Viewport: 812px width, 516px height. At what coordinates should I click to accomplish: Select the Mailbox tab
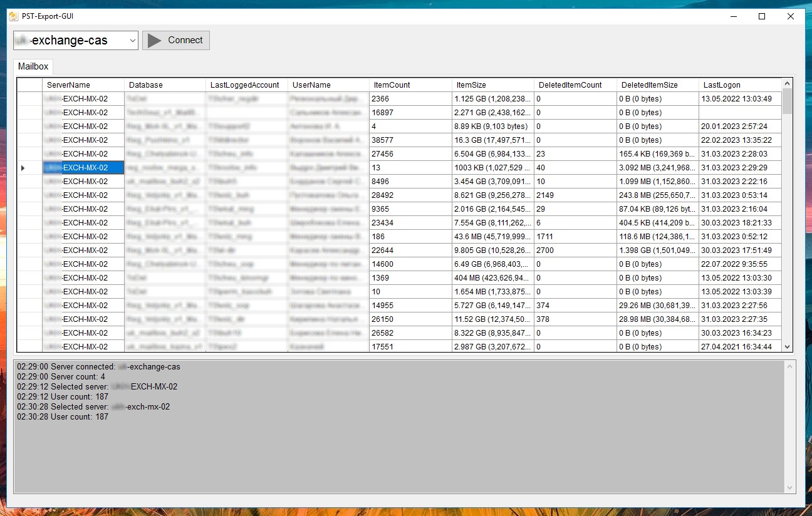click(33, 66)
